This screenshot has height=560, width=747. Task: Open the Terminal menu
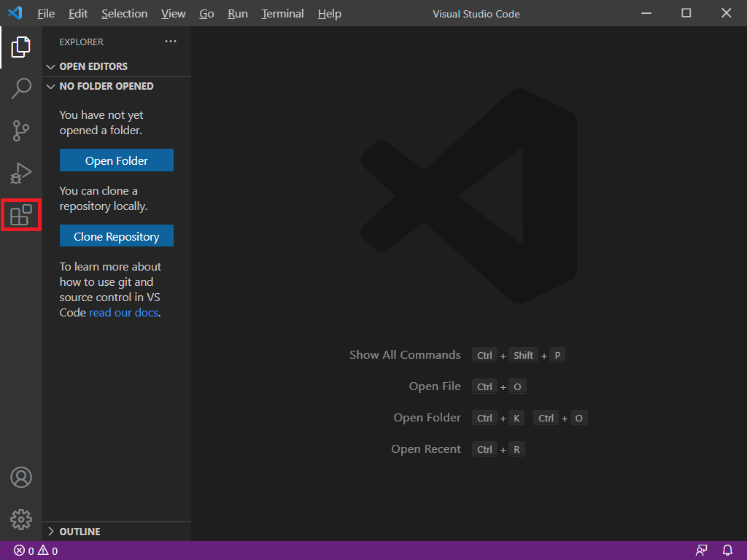click(x=282, y=13)
